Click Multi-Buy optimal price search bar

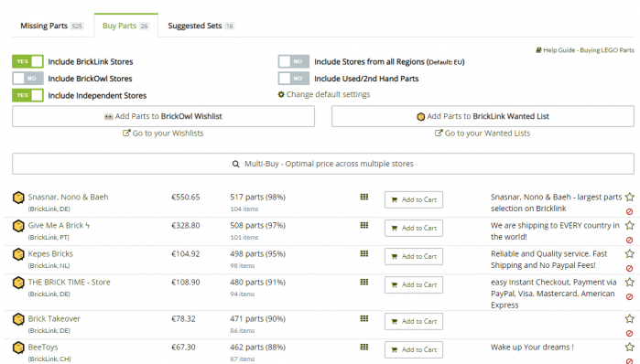(323, 164)
